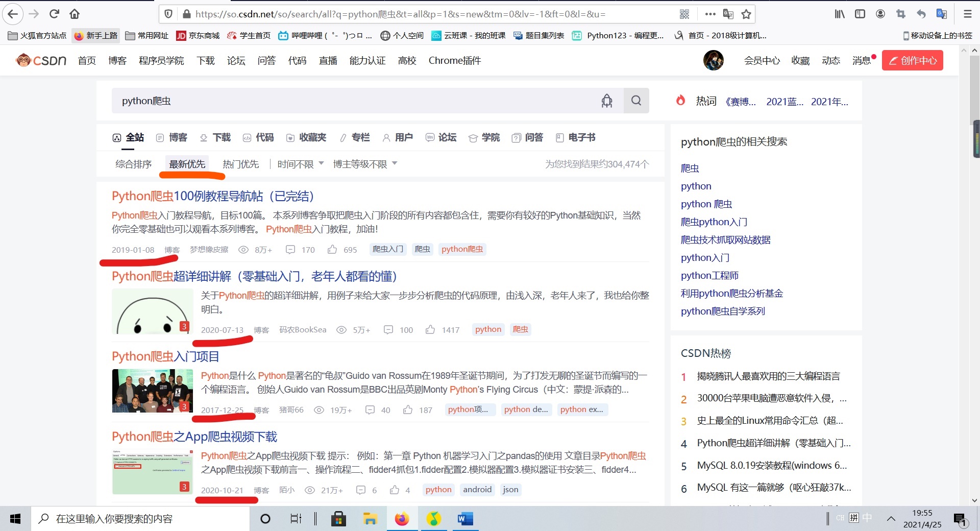
Task: Click the Windows taskbar search box
Action: point(140,519)
